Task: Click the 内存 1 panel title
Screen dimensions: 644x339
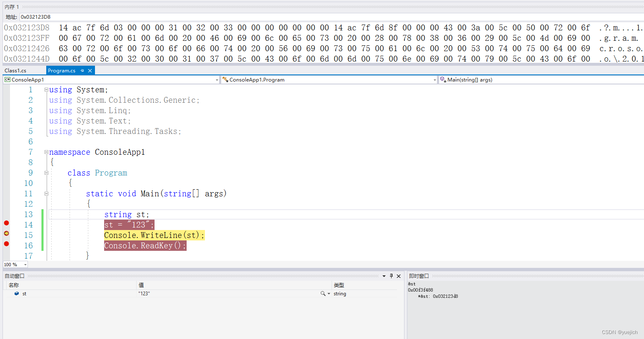Action: [12, 7]
